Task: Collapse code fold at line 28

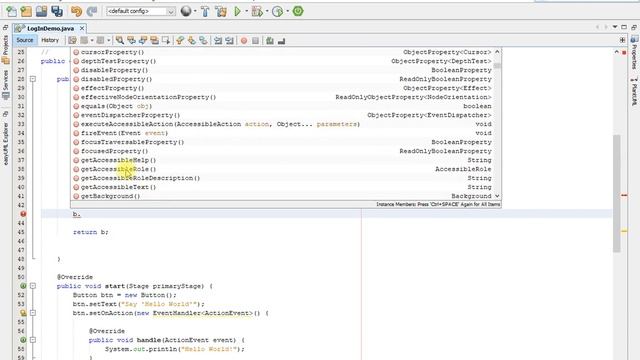Action: pos(33,79)
